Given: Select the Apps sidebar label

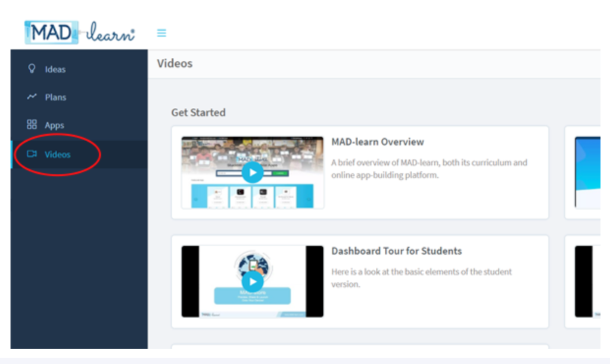Looking at the screenshot, I should click(54, 126).
